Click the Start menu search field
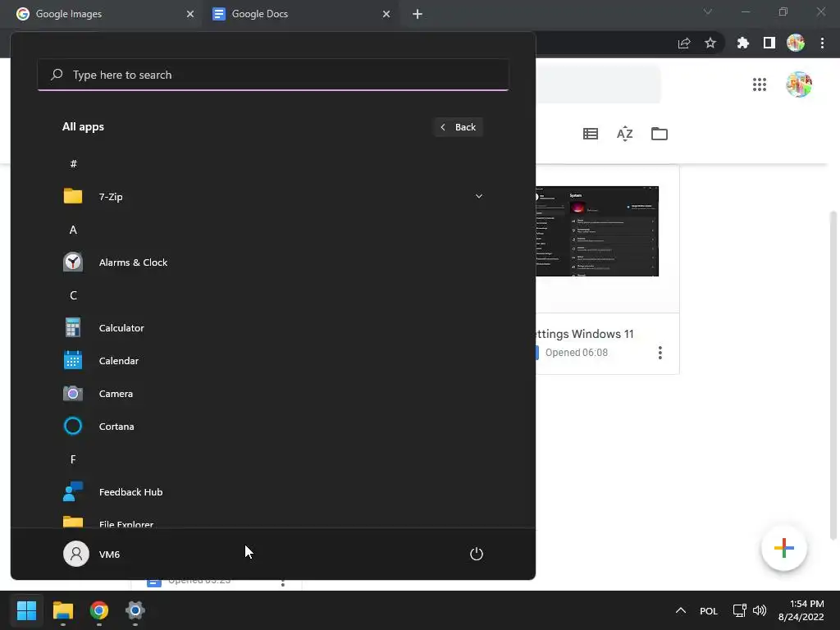Image resolution: width=840 pixels, height=630 pixels. point(272,75)
